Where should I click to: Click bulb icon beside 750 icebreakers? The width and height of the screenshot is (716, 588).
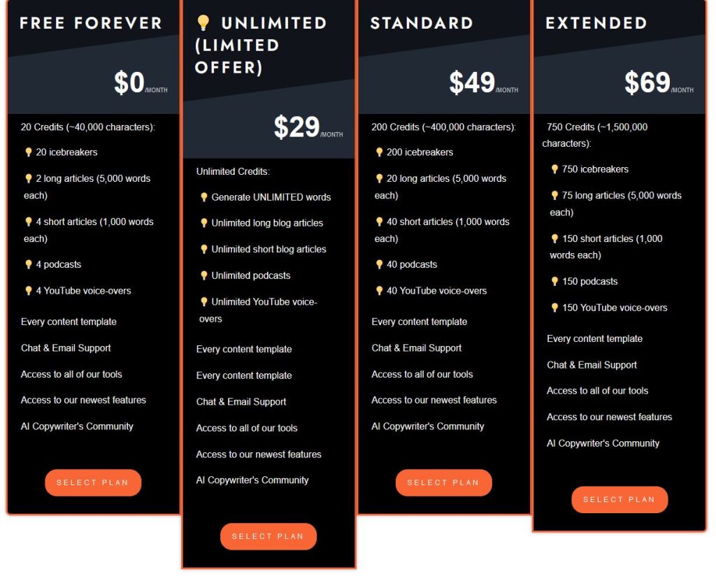click(554, 169)
